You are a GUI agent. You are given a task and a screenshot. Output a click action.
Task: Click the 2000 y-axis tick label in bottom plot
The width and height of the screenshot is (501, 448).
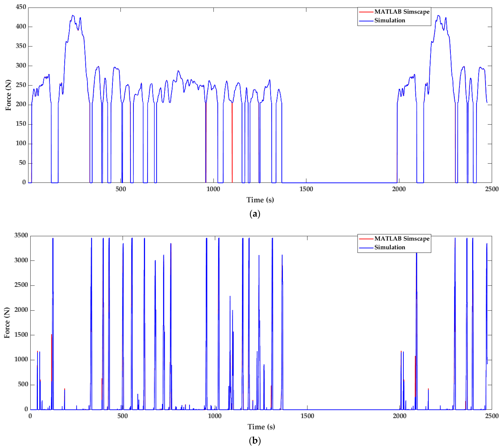click(21, 310)
